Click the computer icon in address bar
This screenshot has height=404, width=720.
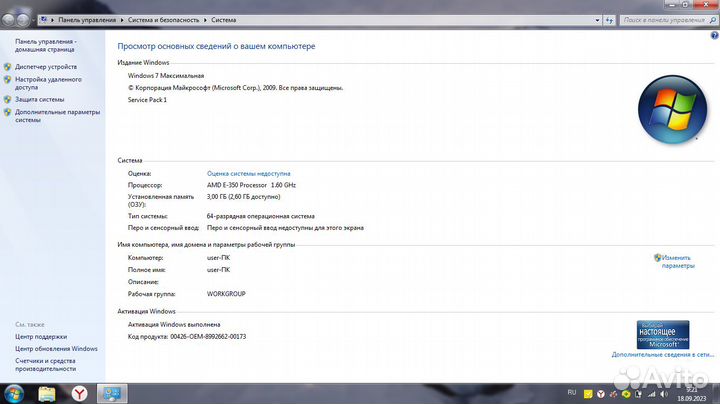tap(44, 20)
